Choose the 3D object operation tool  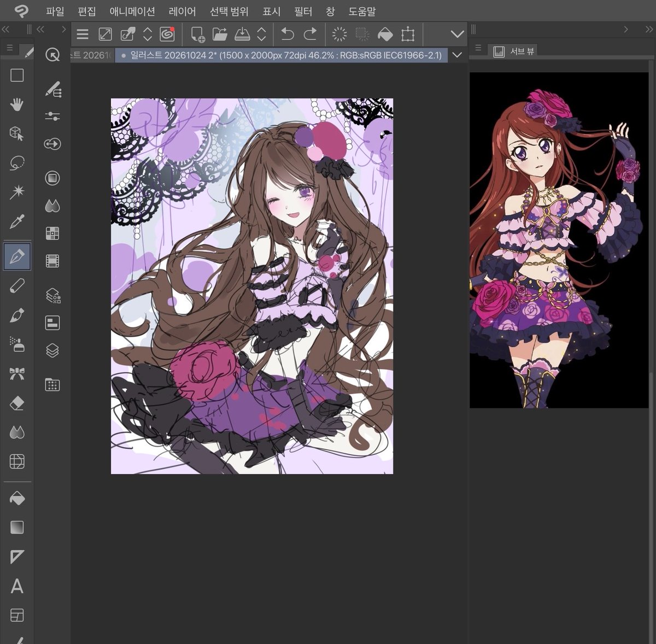click(17, 133)
